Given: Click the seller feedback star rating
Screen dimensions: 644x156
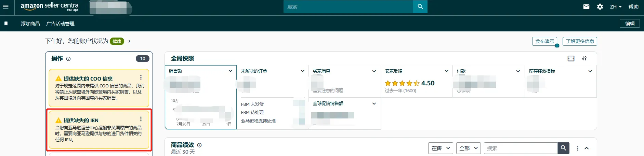Looking at the screenshot, I should 402,83.
